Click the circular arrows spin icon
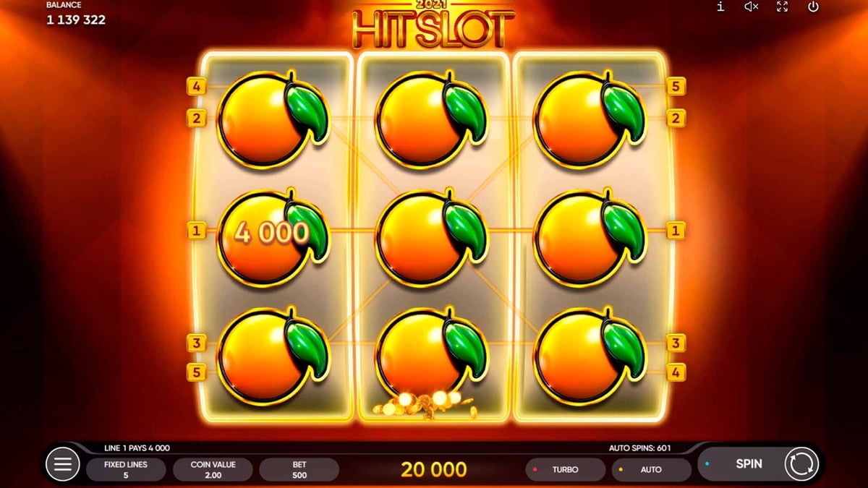Viewport: 868px width, 488px height. (x=801, y=464)
